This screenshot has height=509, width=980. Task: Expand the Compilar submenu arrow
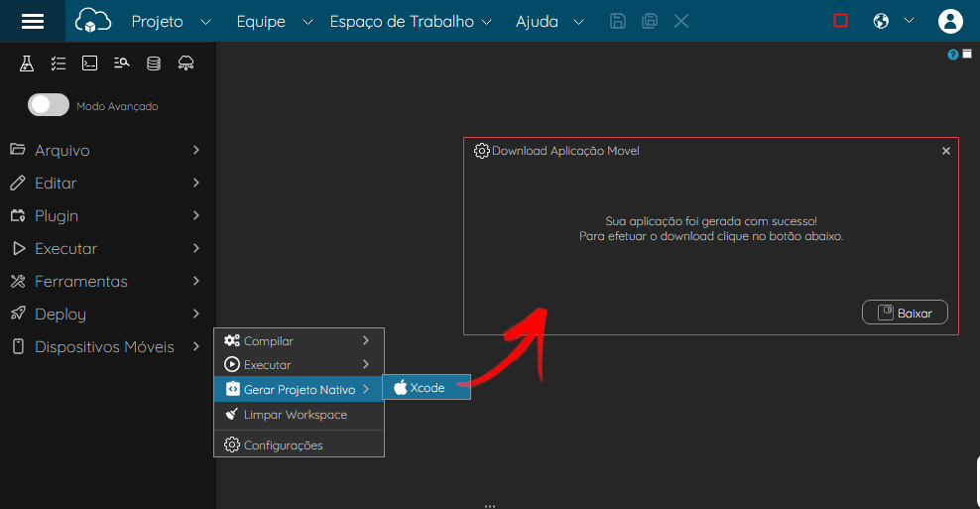coord(366,340)
